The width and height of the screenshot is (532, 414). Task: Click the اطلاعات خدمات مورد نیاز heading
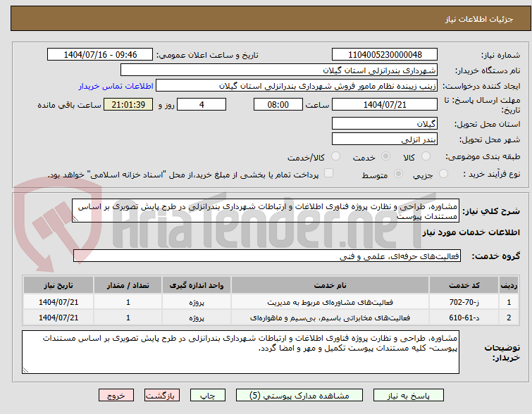471,232
